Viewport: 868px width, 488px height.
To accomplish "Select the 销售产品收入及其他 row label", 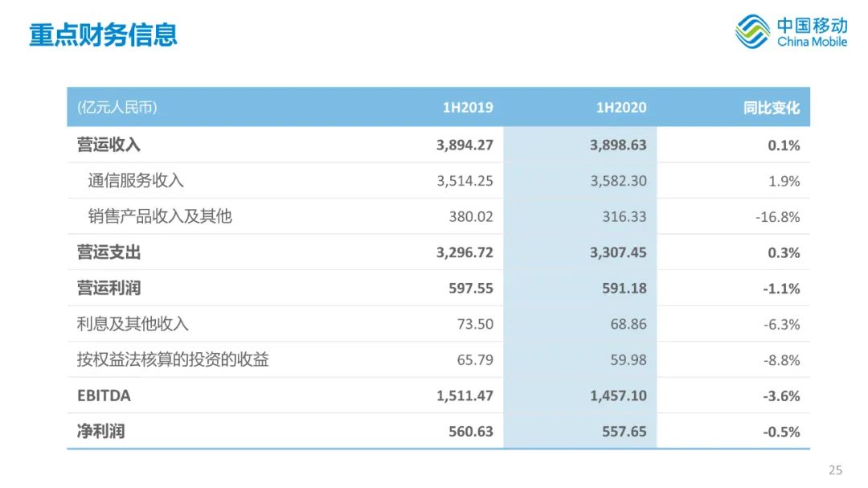I will pyautogui.click(x=160, y=216).
